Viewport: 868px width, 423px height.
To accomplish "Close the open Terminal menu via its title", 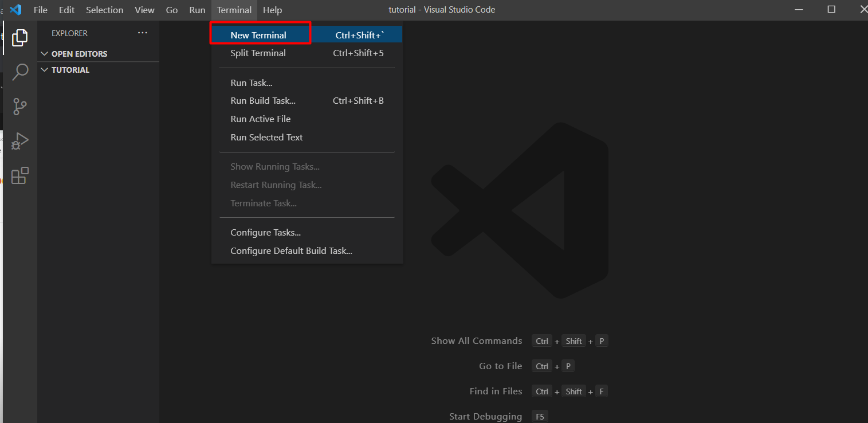I will 234,10.
